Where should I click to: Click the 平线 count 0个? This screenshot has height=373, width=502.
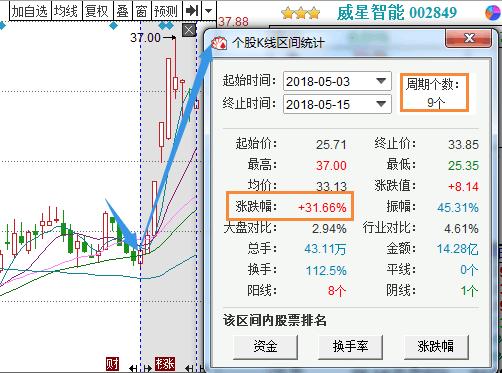[x=469, y=270]
